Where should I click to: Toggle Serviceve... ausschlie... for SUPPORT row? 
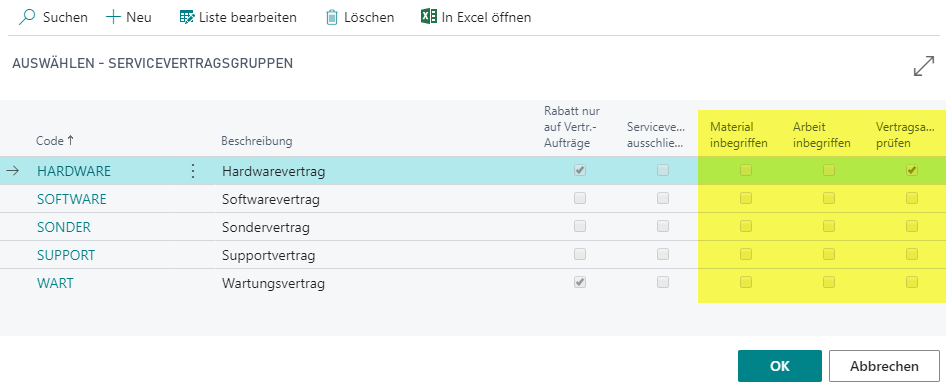[663, 254]
